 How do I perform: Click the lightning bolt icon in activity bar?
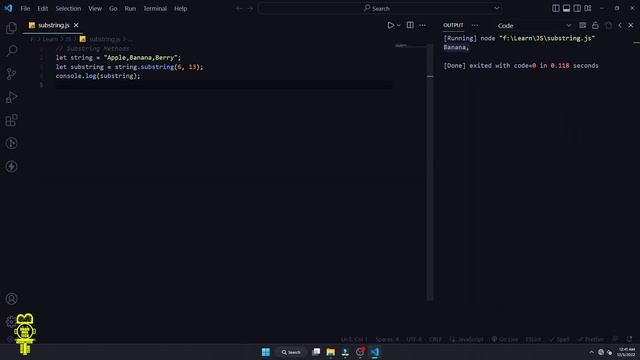[x=11, y=166]
